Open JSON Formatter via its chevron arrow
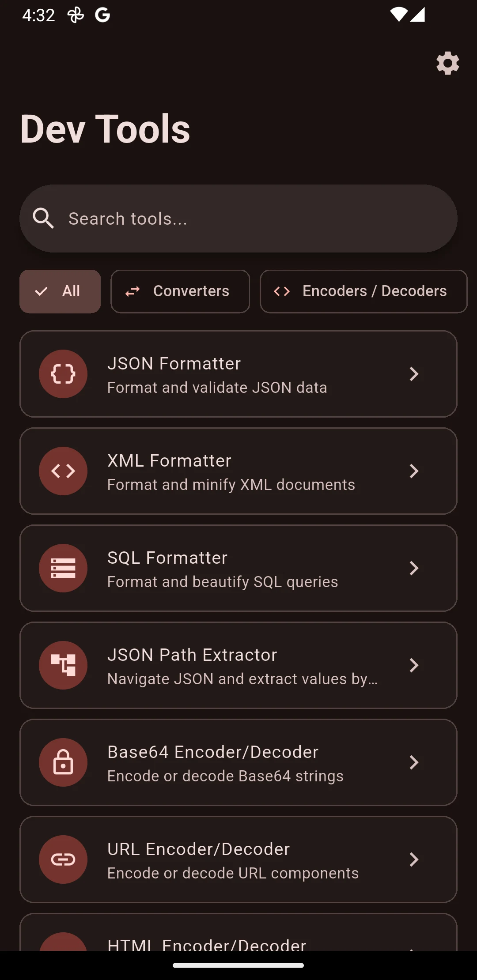 coord(414,374)
